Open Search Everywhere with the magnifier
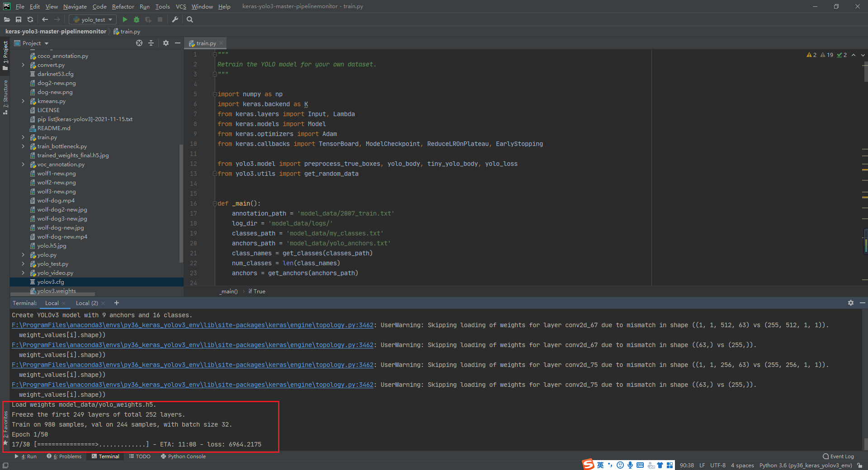This screenshot has width=868, height=470. coord(189,19)
